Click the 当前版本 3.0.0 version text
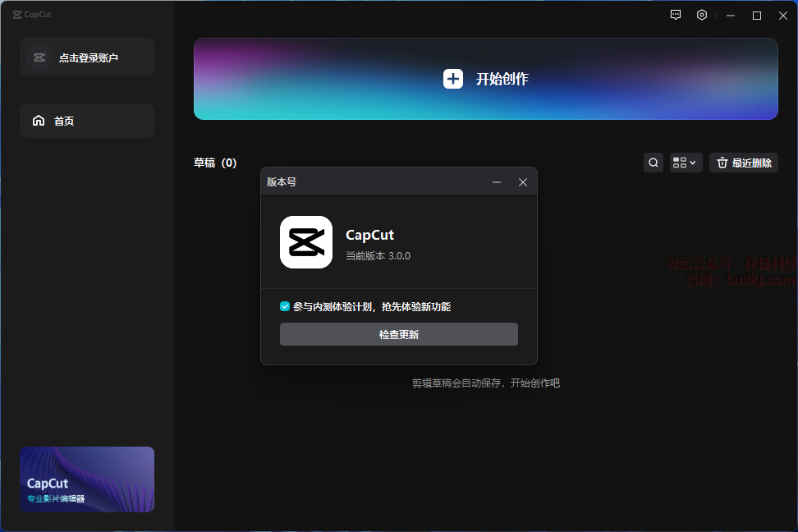 pos(378,255)
